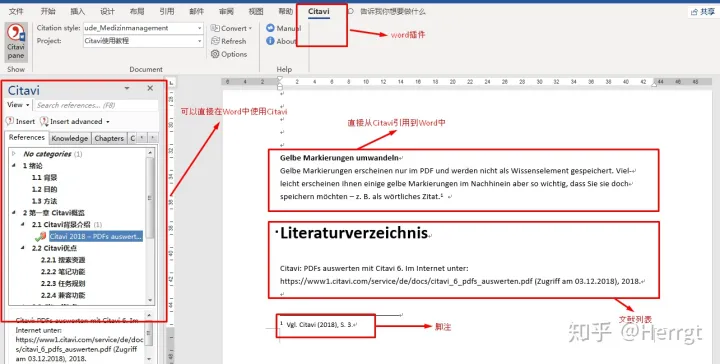The width and height of the screenshot is (720, 364).
Task: Open the Citation style dropdown
Action: point(200,28)
